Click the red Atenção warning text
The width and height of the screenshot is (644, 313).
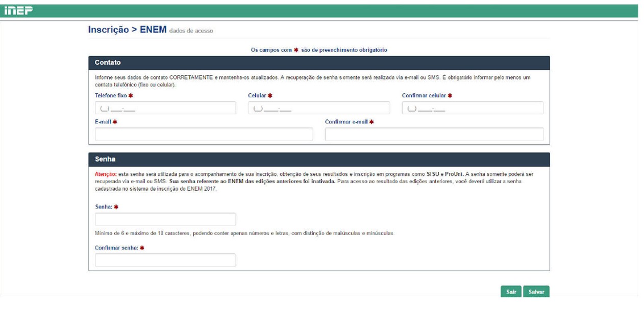point(106,174)
